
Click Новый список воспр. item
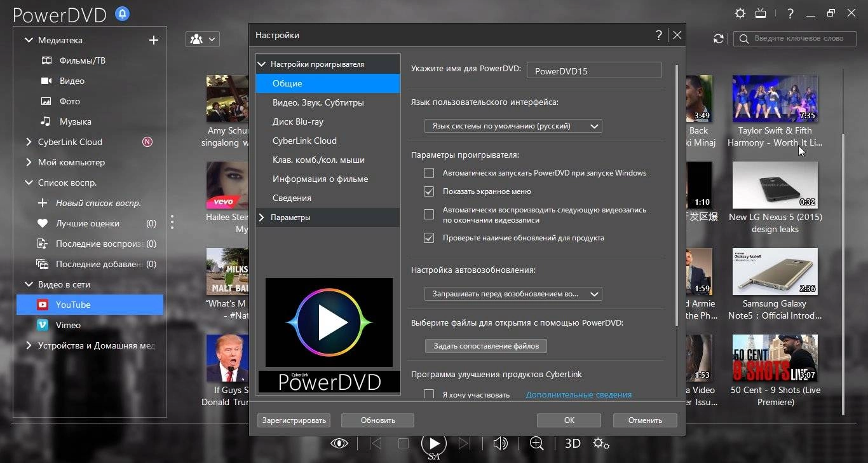pos(98,203)
